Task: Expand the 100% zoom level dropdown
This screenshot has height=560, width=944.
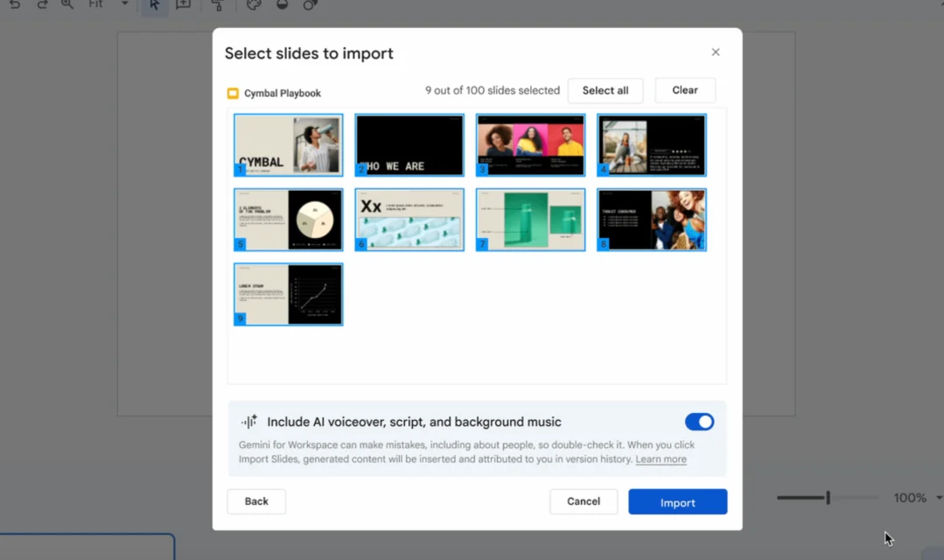Action: point(939,498)
